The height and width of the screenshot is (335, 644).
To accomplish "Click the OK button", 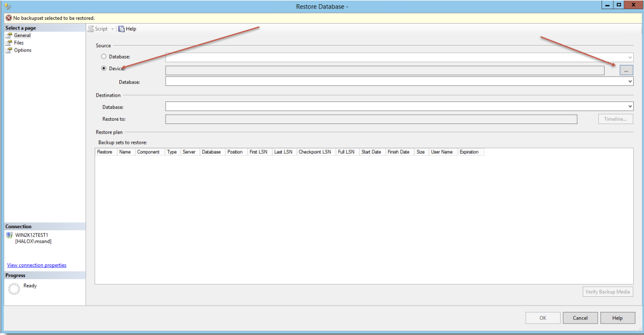I will pyautogui.click(x=543, y=318).
